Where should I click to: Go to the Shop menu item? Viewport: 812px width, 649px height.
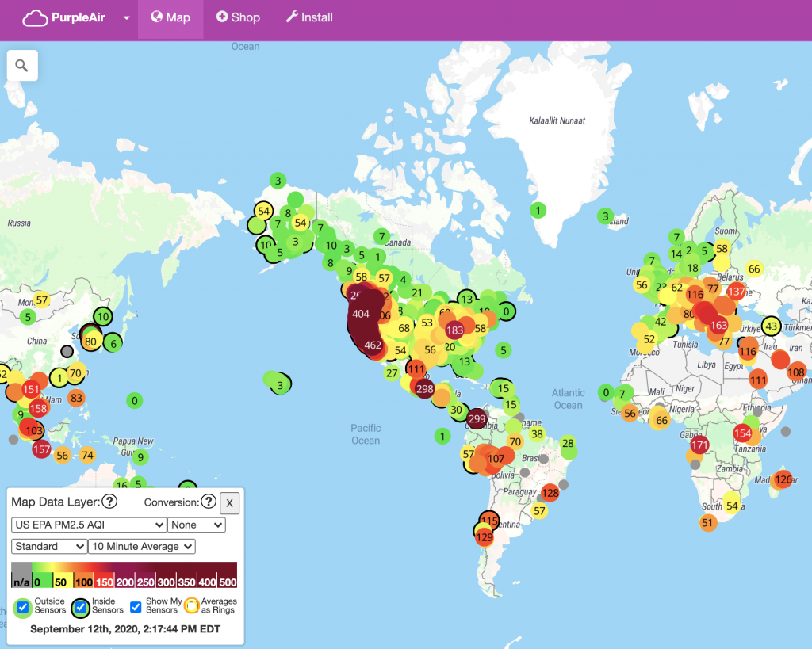coord(238,17)
